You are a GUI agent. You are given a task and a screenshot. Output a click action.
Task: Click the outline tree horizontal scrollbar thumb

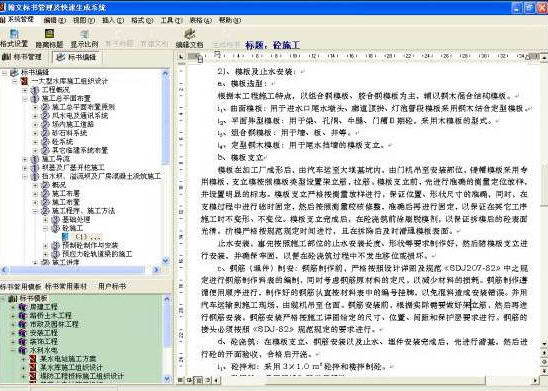(x=77, y=269)
